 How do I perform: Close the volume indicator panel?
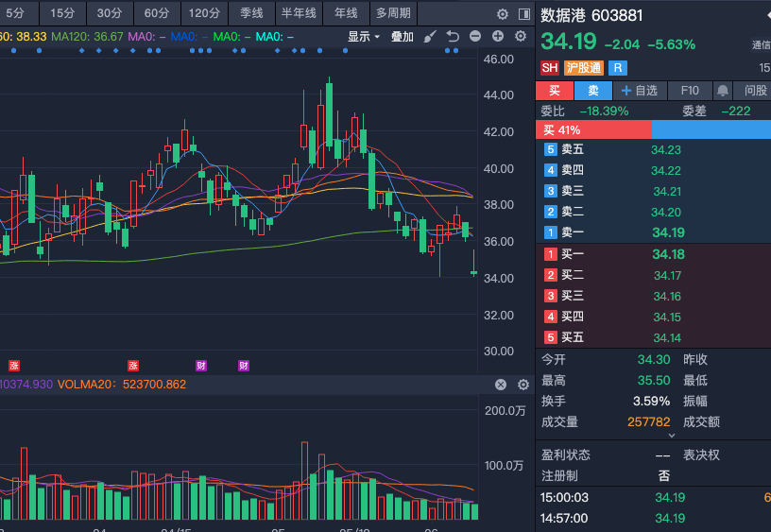(x=501, y=385)
